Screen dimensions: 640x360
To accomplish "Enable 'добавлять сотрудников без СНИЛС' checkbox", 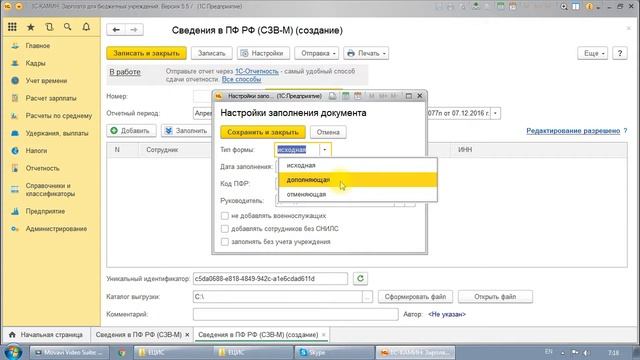I will [224, 229].
